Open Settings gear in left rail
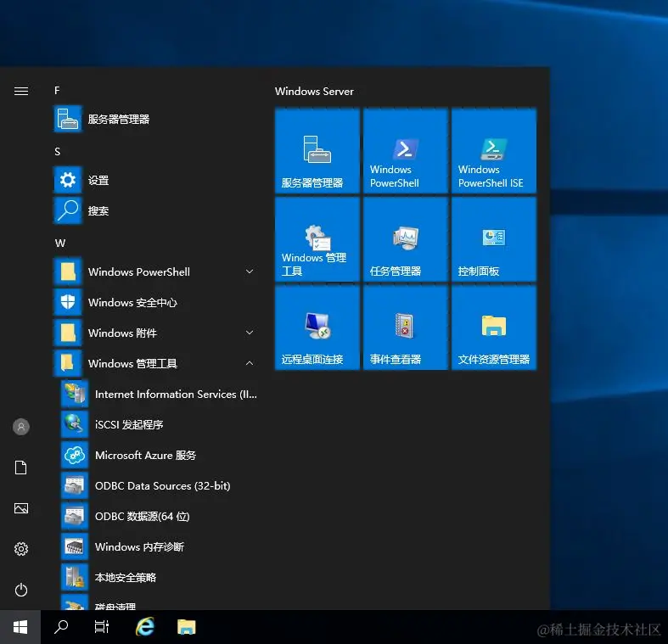This screenshot has width=668, height=644. click(x=21, y=549)
